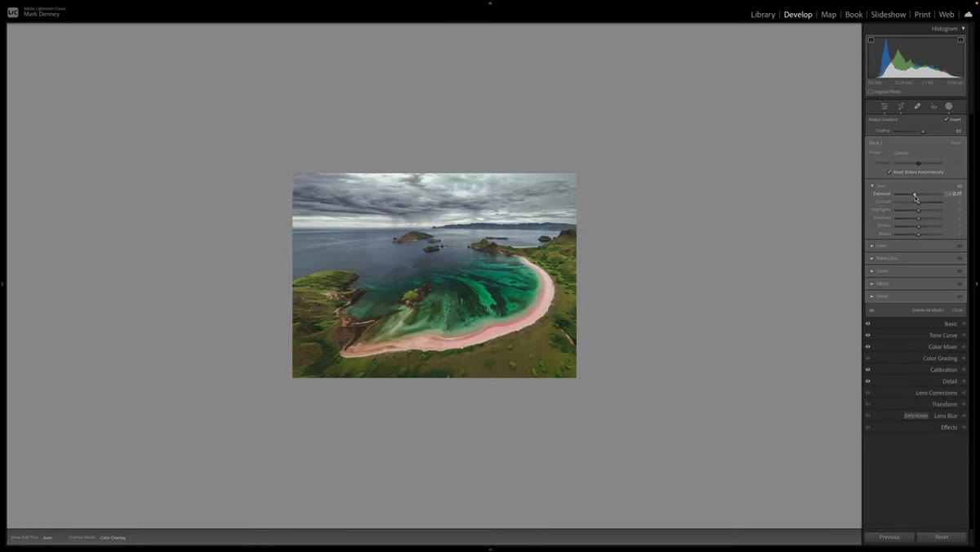Screen dimensions: 980x552
Task: Switch to the Slideshow module
Action: pyautogui.click(x=889, y=15)
